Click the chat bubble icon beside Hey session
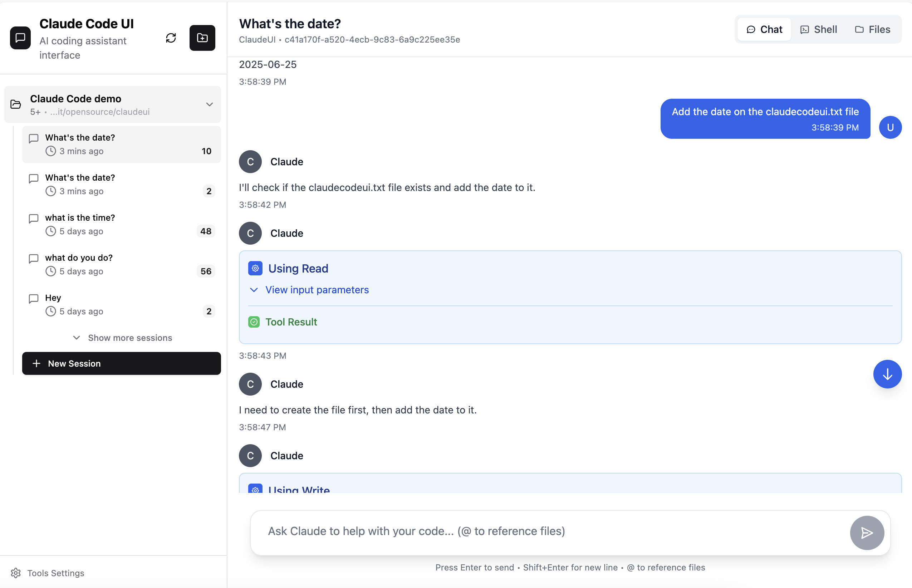This screenshot has height=588, width=912. point(33,299)
